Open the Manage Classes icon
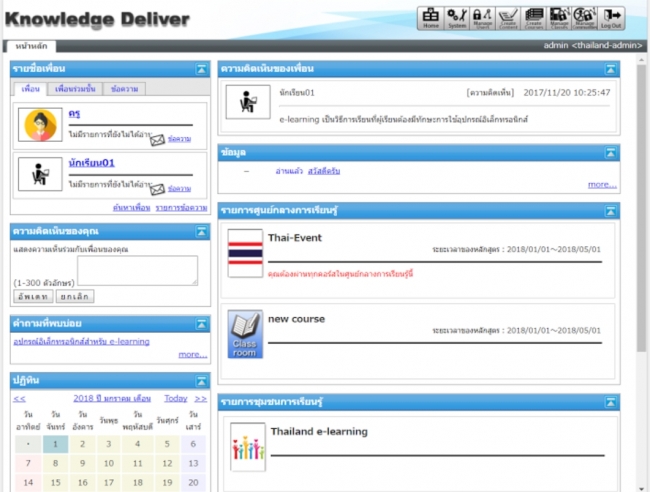The height and width of the screenshot is (492, 650). point(559,18)
